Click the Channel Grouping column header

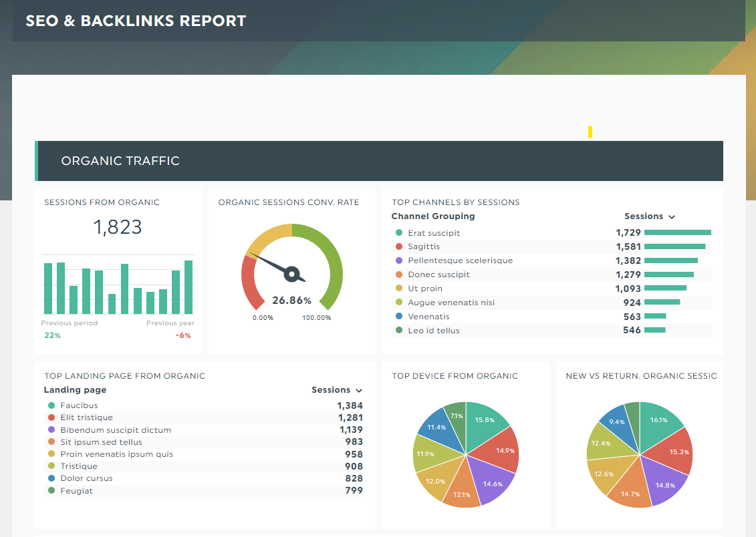click(433, 216)
